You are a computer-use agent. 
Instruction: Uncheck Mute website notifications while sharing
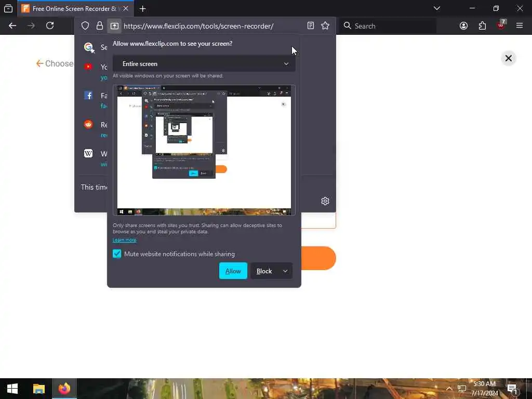[117, 254]
